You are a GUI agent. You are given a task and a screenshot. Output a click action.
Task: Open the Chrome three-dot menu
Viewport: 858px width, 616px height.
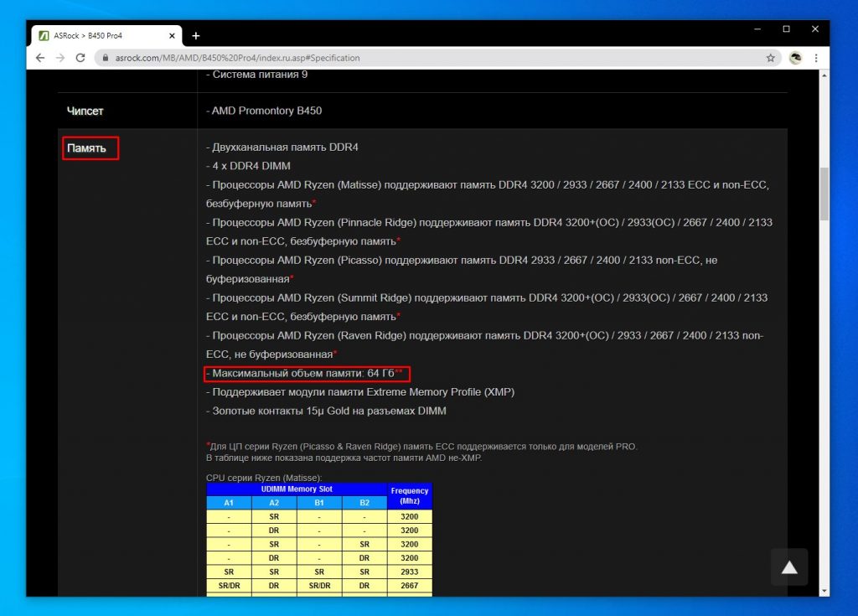[816, 58]
